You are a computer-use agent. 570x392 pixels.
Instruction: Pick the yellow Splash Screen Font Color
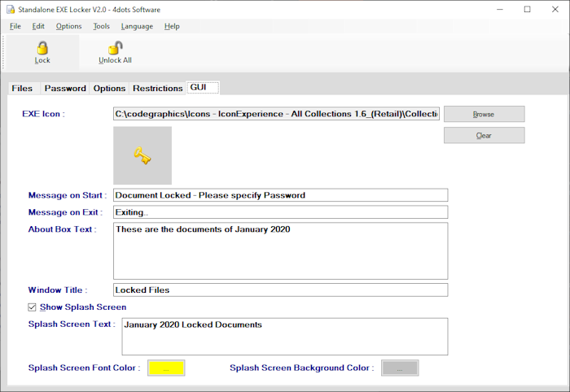pyautogui.click(x=166, y=368)
